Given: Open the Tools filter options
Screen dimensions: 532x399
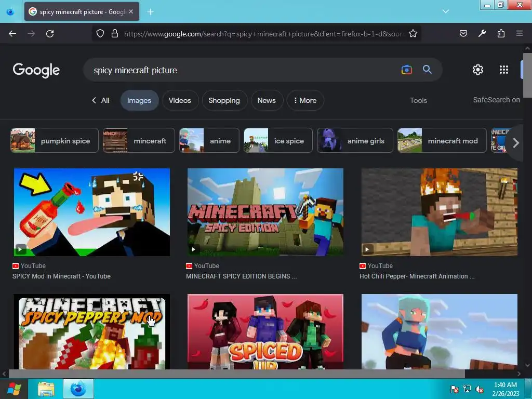Looking at the screenshot, I should [418, 100].
